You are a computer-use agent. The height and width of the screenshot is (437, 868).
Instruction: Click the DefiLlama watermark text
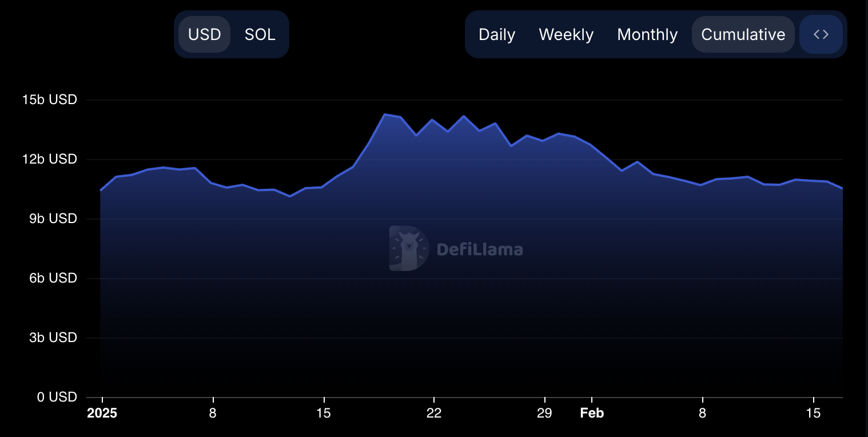point(479,249)
